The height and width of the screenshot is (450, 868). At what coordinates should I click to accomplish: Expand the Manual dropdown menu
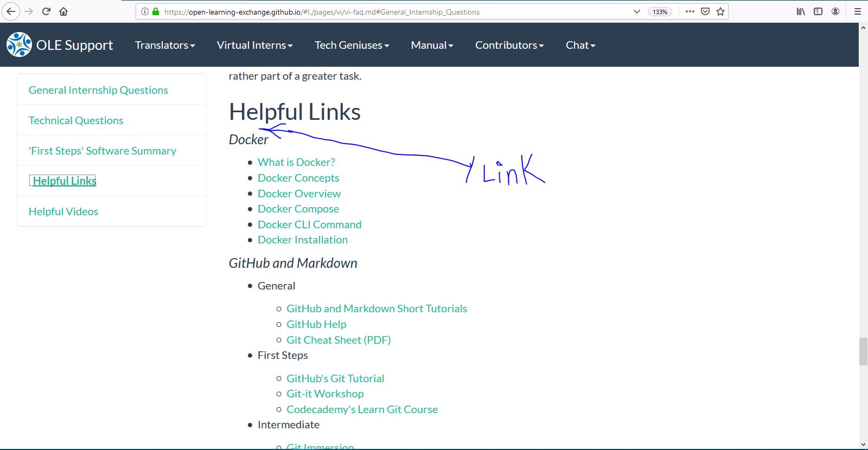pos(432,45)
